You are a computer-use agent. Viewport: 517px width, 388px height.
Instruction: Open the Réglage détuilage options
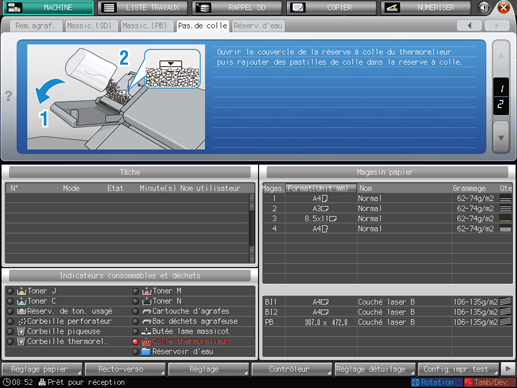[375, 369]
